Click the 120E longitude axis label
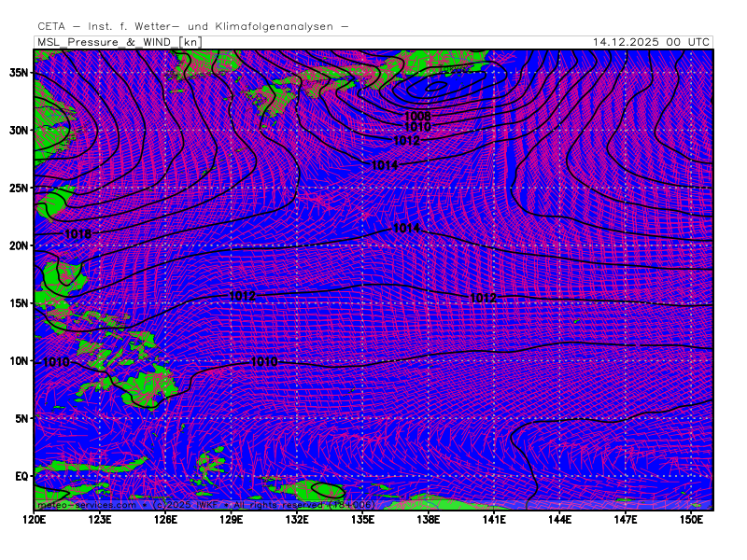Image resolution: width=747 pixels, height=560 pixels. coord(35,519)
